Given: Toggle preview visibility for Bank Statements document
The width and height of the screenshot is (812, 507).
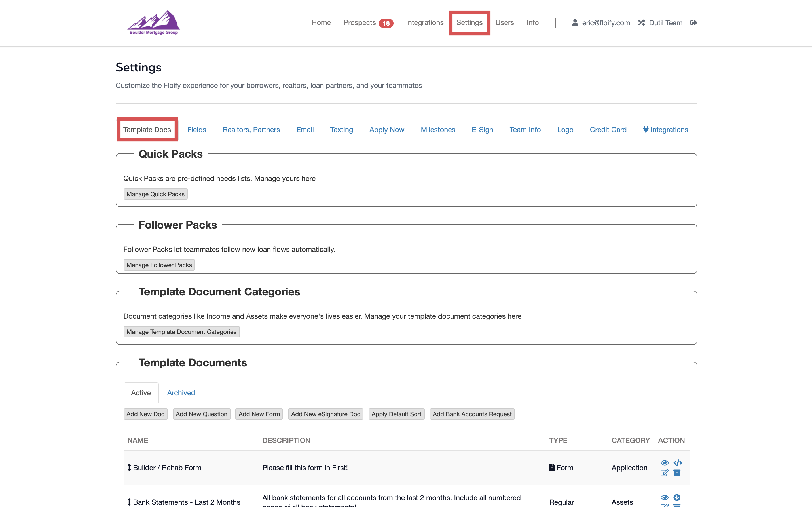Looking at the screenshot, I should pos(665,498).
